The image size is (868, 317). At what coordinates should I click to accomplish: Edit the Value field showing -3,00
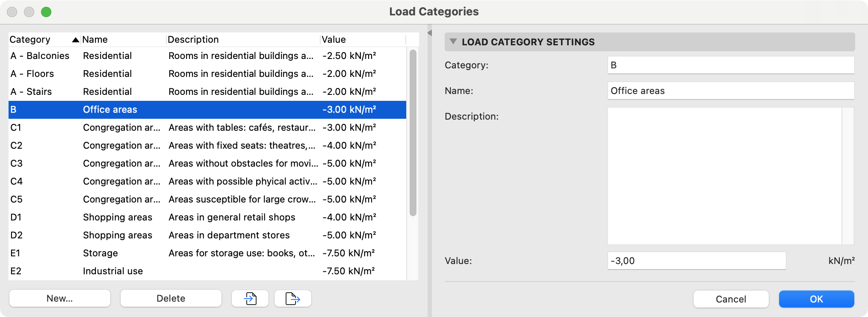pos(697,261)
